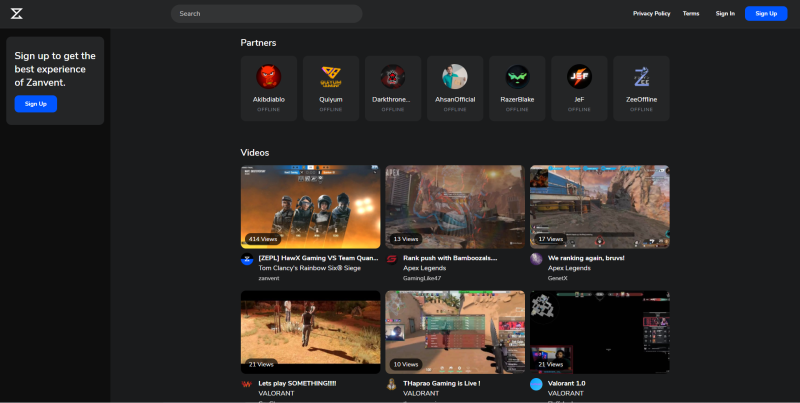Open JeF partner avatar
The image size is (800, 403).
pyautogui.click(x=579, y=77)
